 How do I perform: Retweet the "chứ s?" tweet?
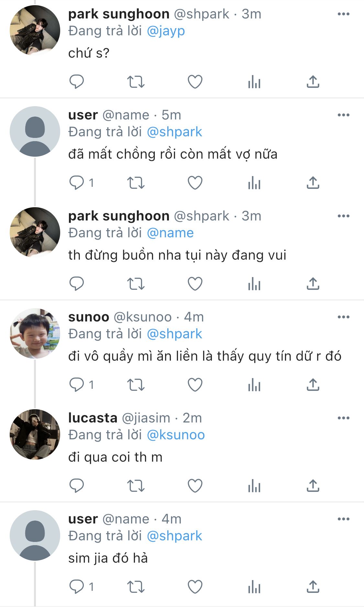coord(136,82)
